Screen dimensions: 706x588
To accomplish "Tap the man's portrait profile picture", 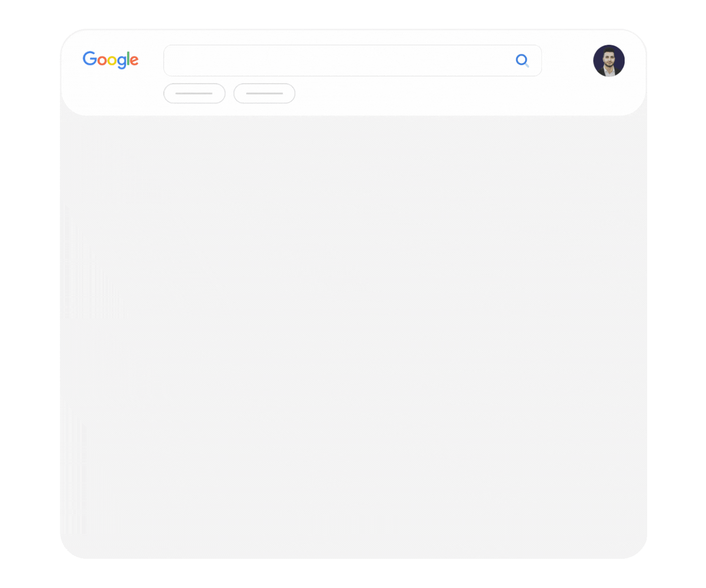I will (x=609, y=61).
